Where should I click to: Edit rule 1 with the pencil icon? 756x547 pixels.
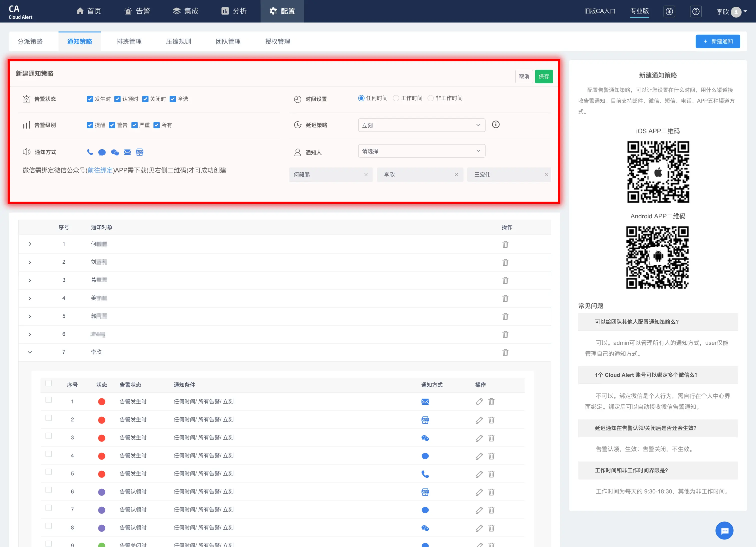tap(479, 402)
